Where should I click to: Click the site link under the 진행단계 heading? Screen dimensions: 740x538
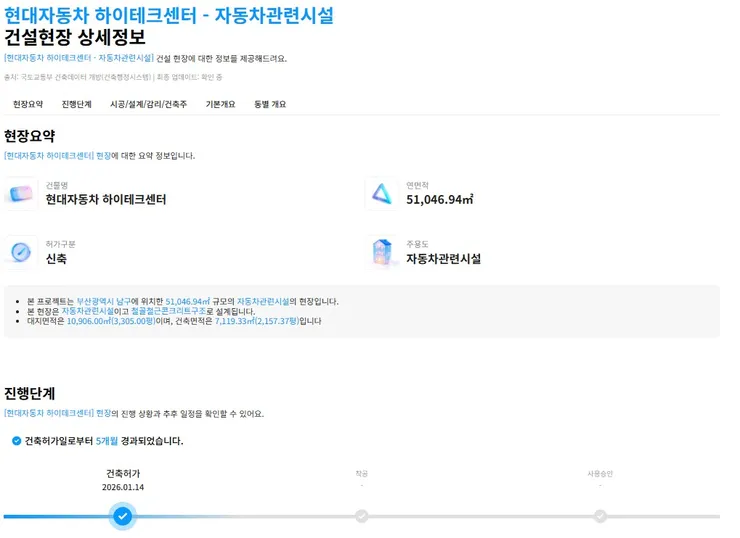[x=57, y=413]
